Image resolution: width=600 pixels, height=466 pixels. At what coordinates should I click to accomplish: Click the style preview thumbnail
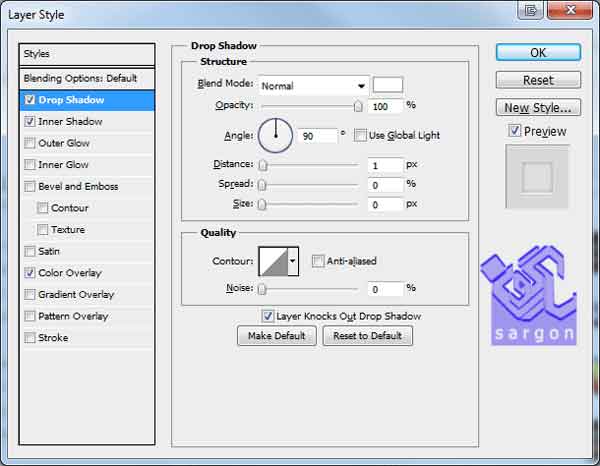(537, 177)
